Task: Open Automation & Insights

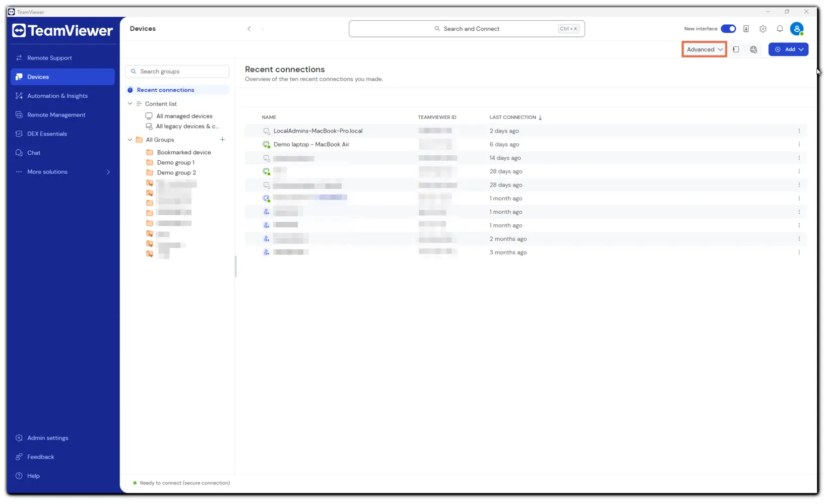Action: pos(62,96)
